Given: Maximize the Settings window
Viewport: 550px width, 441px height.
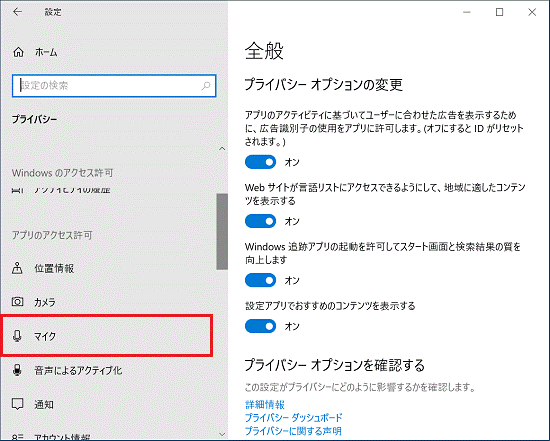Looking at the screenshot, I should (499, 12).
